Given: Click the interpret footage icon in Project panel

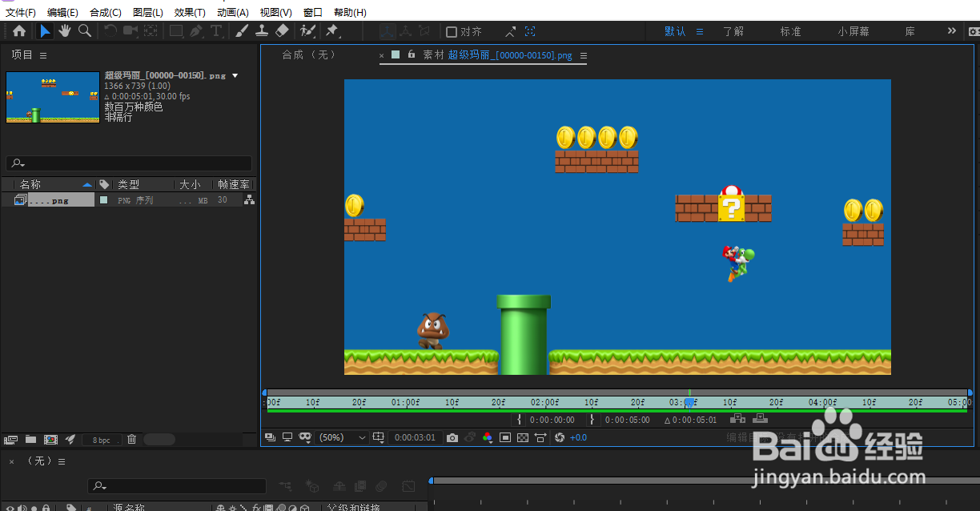Looking at the screenshot, I should [10, 439].
